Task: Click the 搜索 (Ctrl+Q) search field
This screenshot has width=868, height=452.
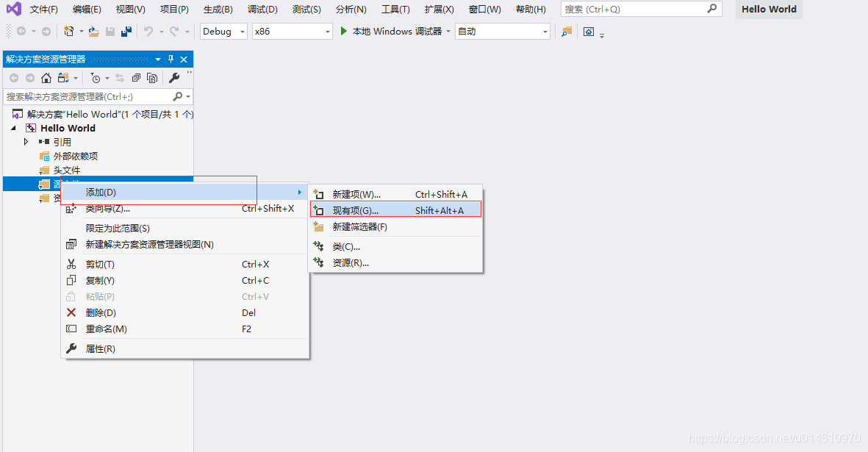Action: [x=641, y=9]
